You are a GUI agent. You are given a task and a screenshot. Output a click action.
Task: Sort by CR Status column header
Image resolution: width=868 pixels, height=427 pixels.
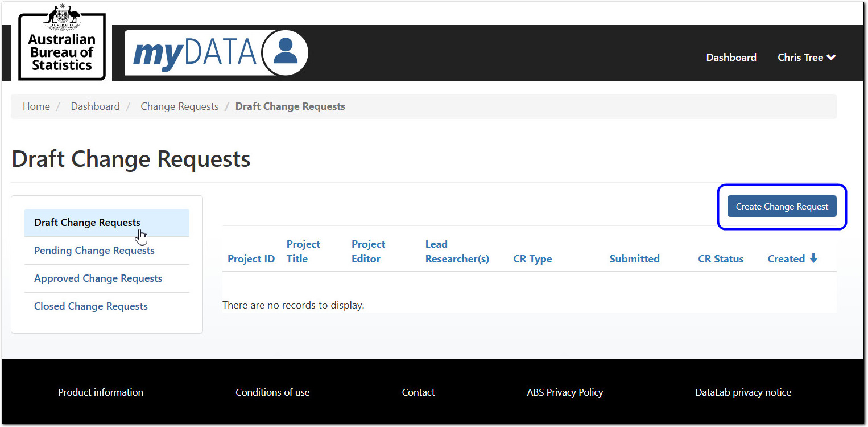point(721,259)
